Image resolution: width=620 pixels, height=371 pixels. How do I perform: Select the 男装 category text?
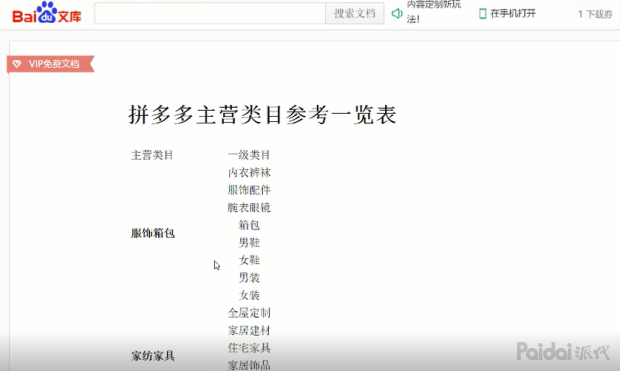click(249, 278)
